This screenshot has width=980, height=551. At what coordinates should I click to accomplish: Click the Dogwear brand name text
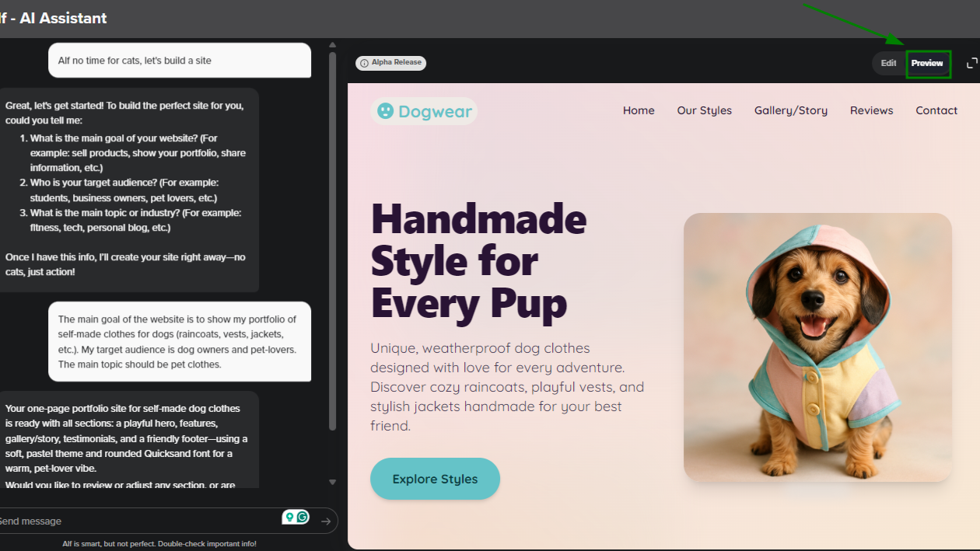pyautogui.click(x=435, y=111)
